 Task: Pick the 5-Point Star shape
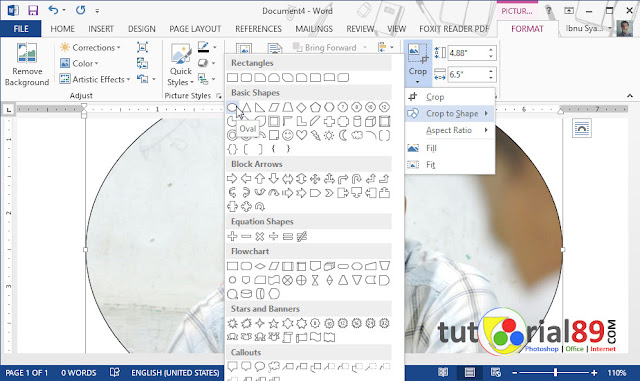click(273, 324)
